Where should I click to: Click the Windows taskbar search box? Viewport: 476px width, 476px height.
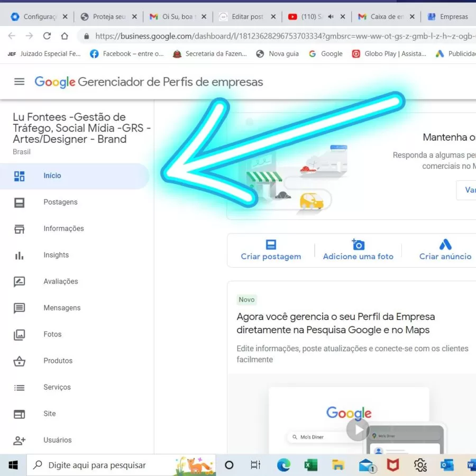click(x=122, y=465)
